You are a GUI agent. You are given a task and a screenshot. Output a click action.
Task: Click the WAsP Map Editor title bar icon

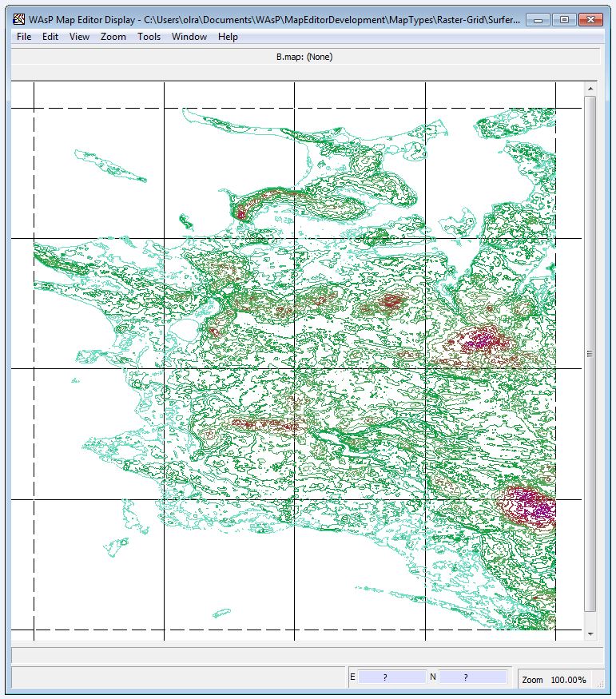pos(18,20)
